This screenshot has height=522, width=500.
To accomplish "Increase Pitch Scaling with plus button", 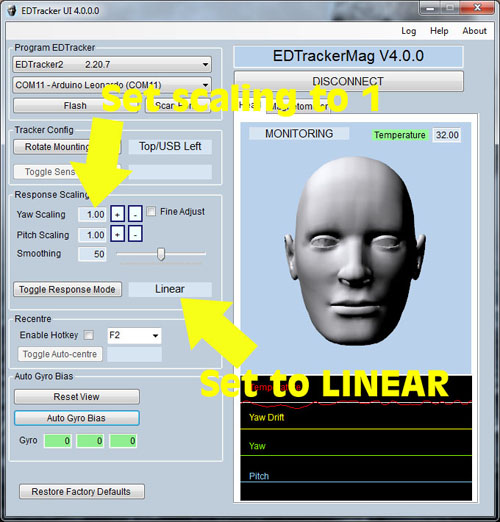I will tap(117, 234).
